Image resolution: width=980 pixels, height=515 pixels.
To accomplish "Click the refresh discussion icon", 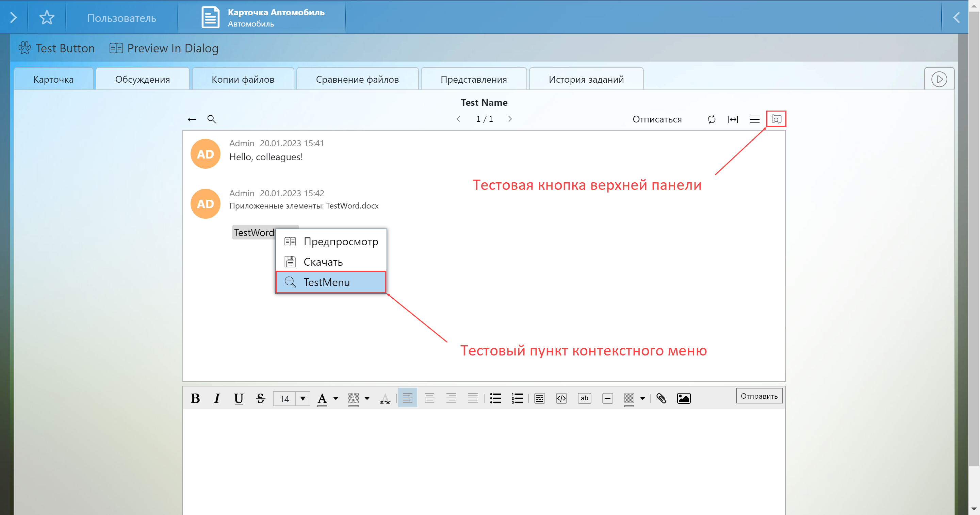I will coord(712,119).
